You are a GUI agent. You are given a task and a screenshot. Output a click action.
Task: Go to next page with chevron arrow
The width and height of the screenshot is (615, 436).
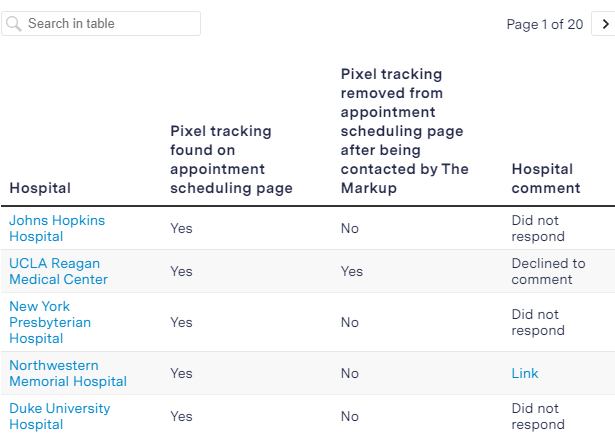(x=605, y=24)
